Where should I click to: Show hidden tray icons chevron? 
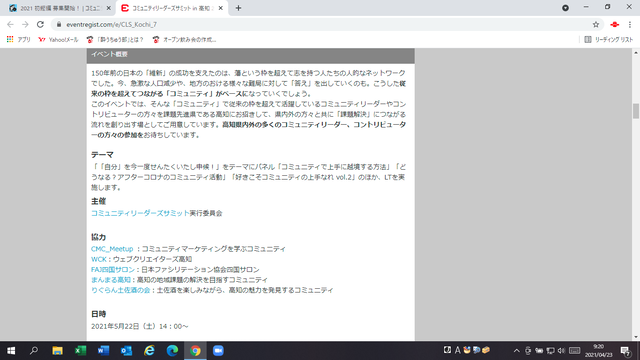516,351
